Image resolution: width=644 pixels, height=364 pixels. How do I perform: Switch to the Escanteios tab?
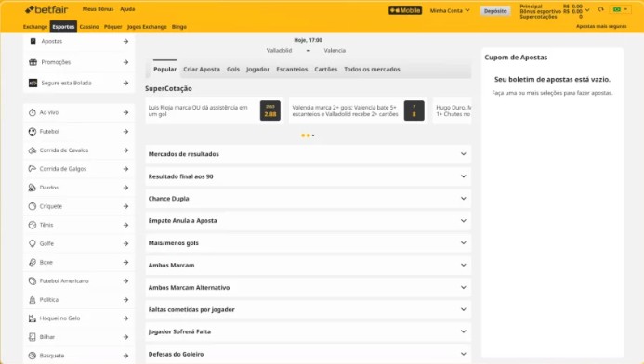pyautogui.click(x=292, y=70)
